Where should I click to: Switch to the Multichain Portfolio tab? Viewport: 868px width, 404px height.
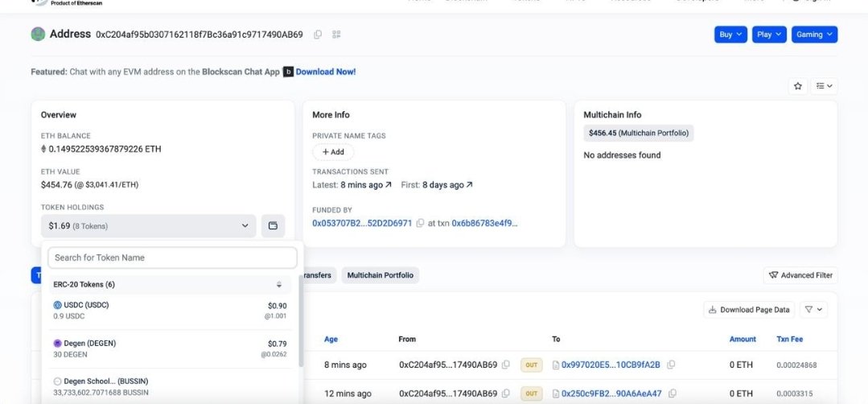tap(380, 275)
